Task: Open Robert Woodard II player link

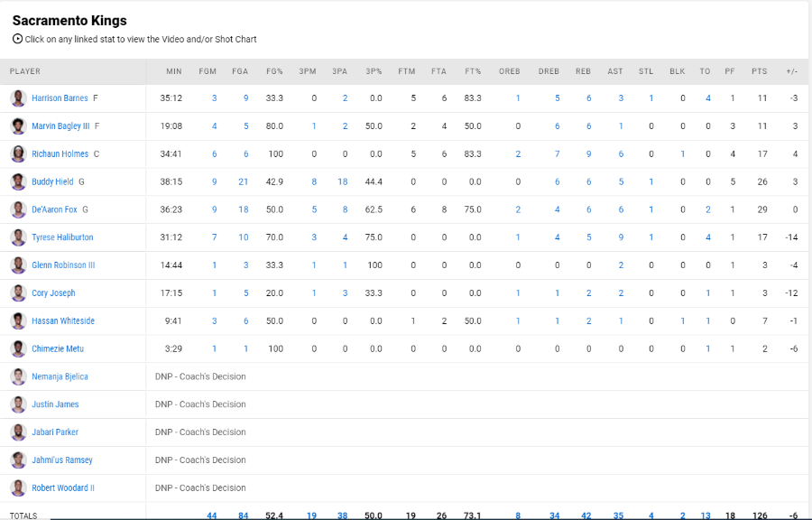Action: (x=63, y=487)
